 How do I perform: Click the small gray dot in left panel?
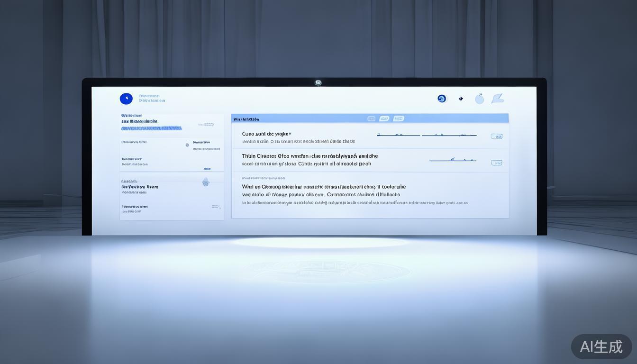187,145
